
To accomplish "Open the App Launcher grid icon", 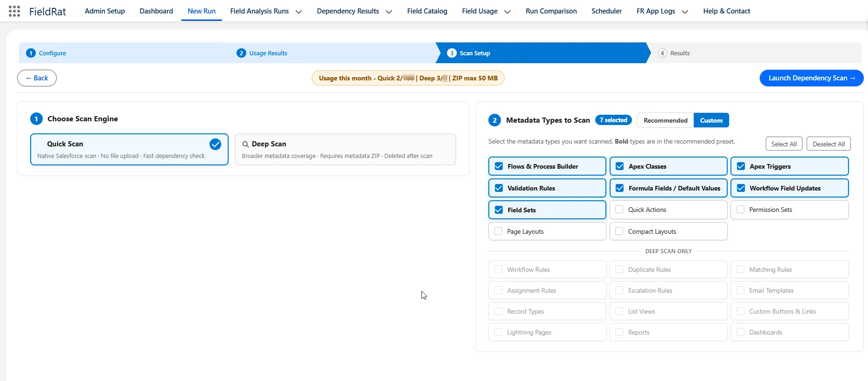I will [14, 11].
